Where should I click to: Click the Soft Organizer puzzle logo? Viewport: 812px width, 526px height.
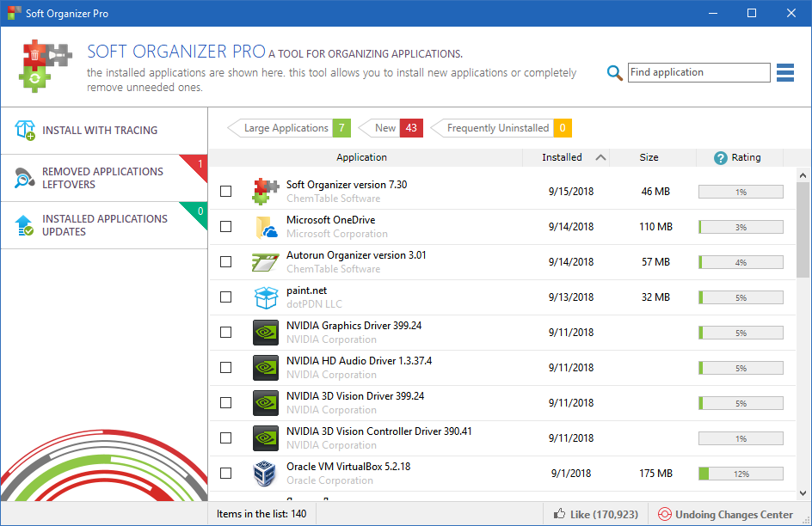pos(46,65)
